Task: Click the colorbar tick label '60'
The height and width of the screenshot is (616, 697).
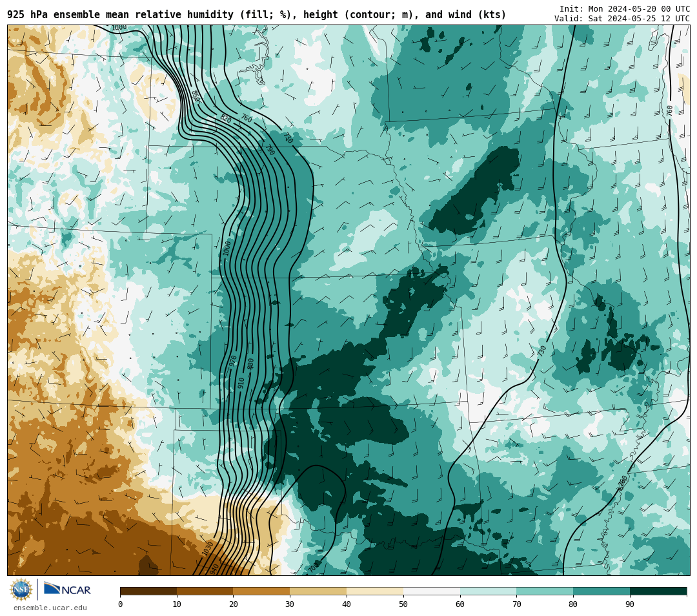Action: click(460, 604)
